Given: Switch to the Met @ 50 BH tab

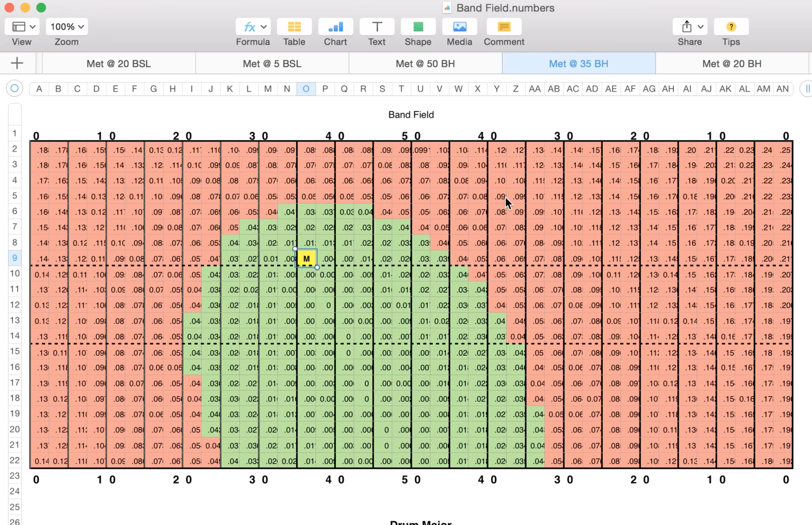Looking at the screenshot, I should [425, 64].
